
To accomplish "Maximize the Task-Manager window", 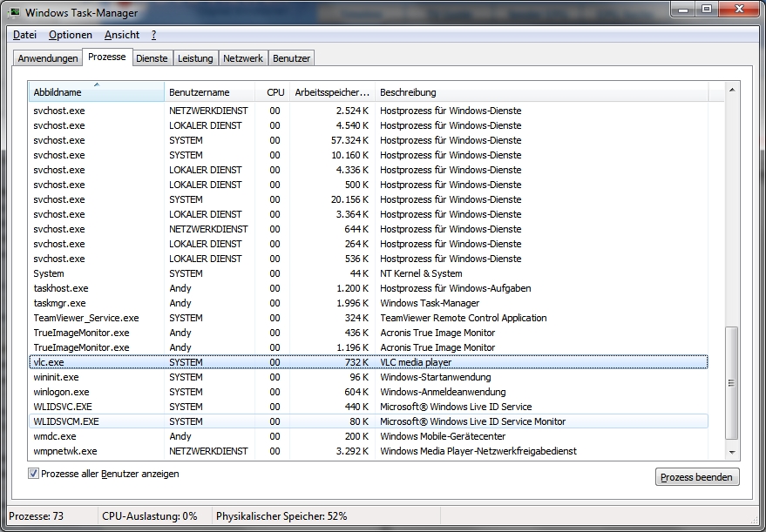I will point(706,10).
